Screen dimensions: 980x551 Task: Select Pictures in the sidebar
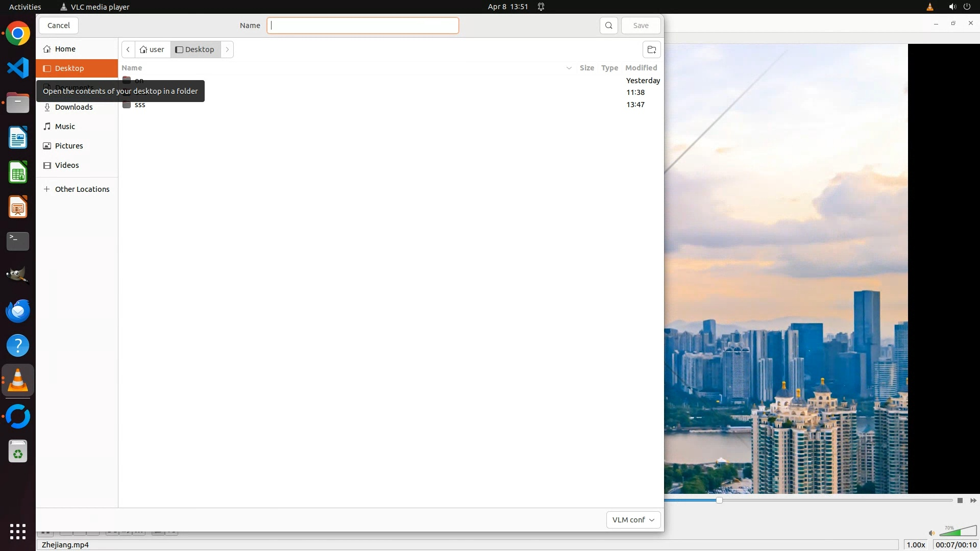69,146
